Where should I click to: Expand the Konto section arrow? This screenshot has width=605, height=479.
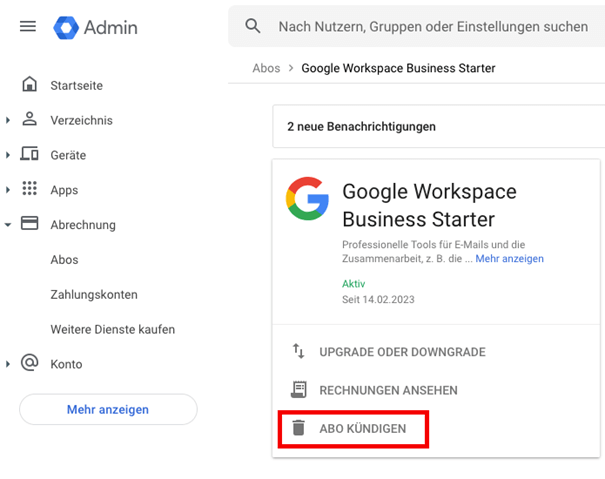(x=8, y=364)
